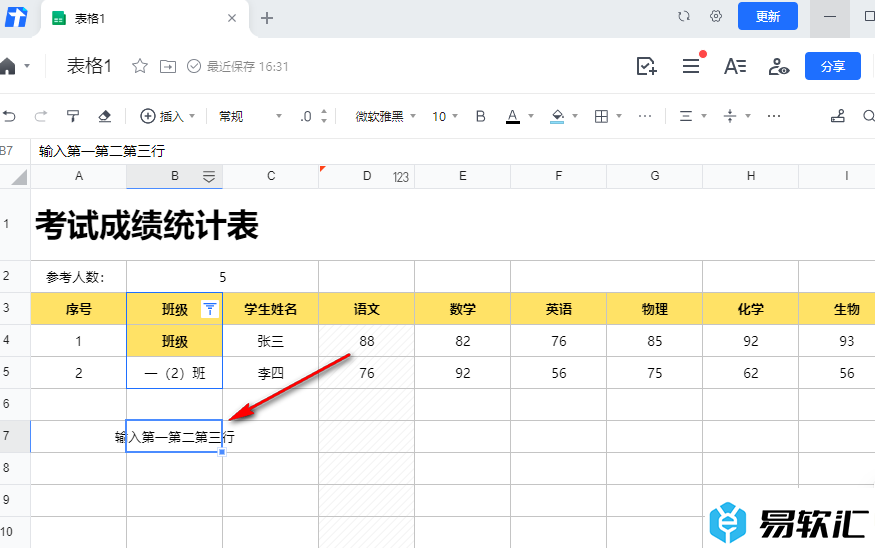Open the 插入 insert menu
This screenshot has height=548, width=875.
click(x=167, y=116)
